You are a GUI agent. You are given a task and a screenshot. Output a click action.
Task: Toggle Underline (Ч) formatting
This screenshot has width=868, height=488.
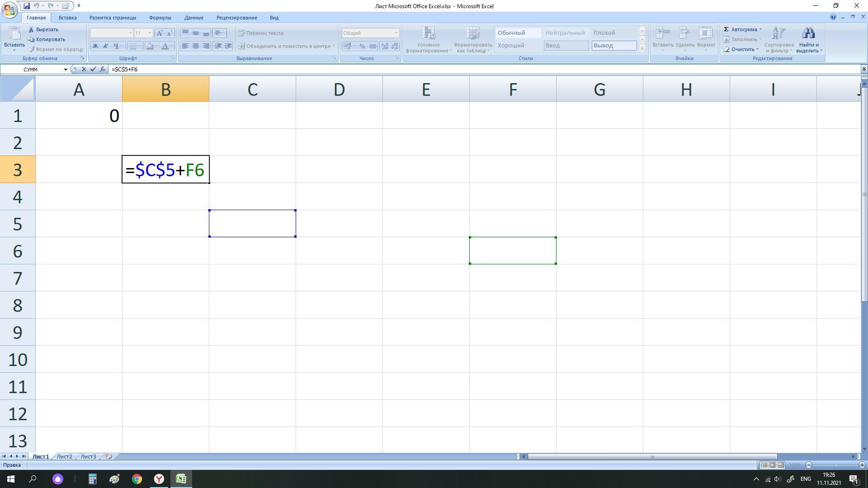coord(116,46)
